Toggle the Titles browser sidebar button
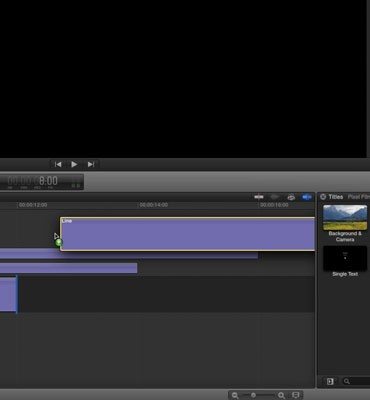The image size is (370, 400). coord(330,381)
